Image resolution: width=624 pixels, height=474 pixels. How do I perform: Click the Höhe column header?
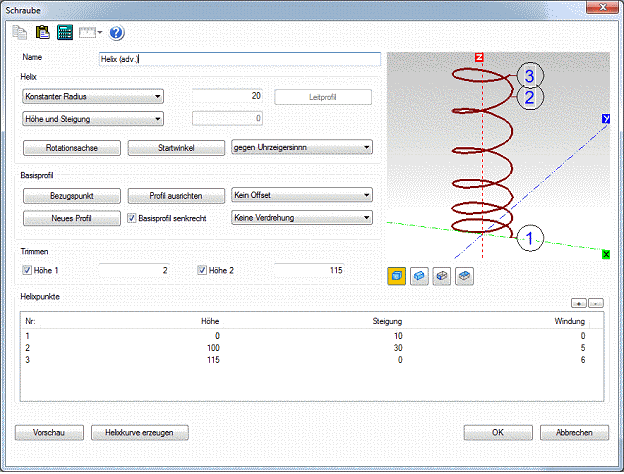210,321
